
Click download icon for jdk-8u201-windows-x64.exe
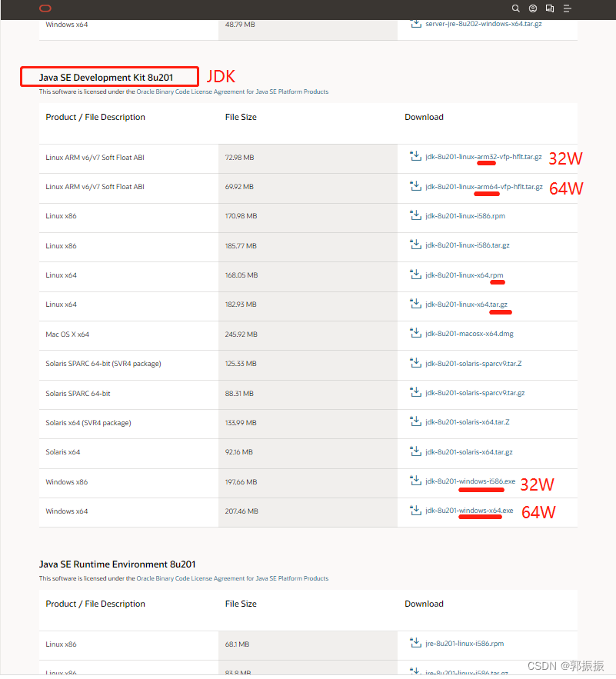(415, 510)
